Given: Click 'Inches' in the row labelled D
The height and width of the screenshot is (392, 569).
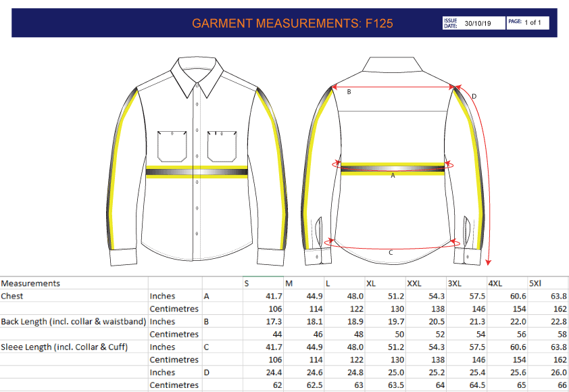Looking at the screenshot, I should click(162, 372).
